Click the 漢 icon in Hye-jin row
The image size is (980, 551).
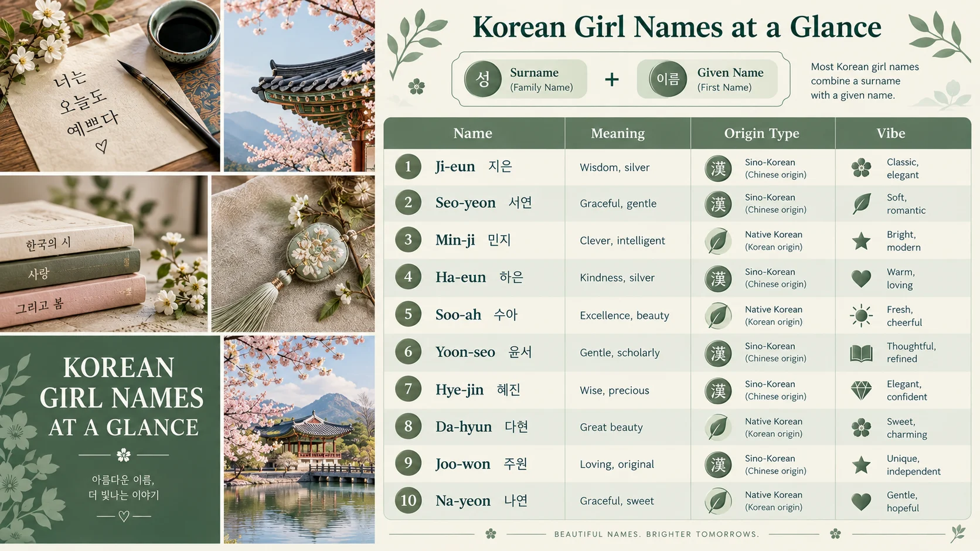click(x=718, y=390)
